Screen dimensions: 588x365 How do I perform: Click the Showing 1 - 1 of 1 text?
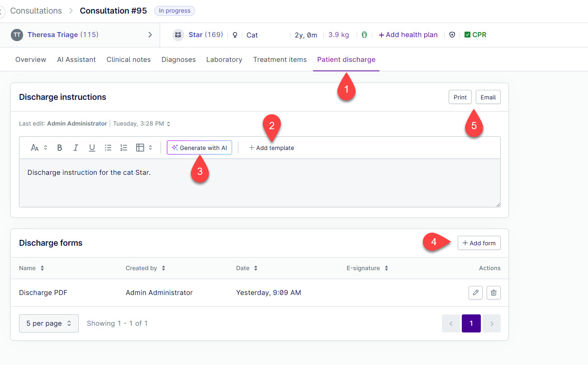pyautogui.click(x=117, y=323)
